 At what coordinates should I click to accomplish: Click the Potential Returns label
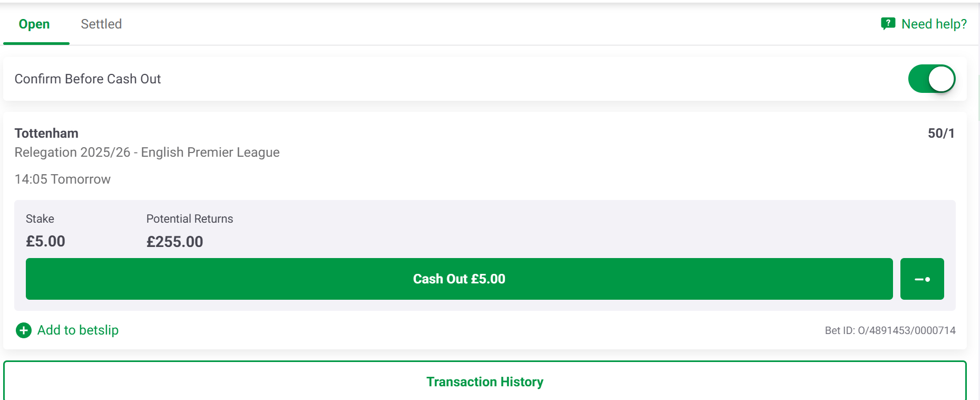[190, 219]
